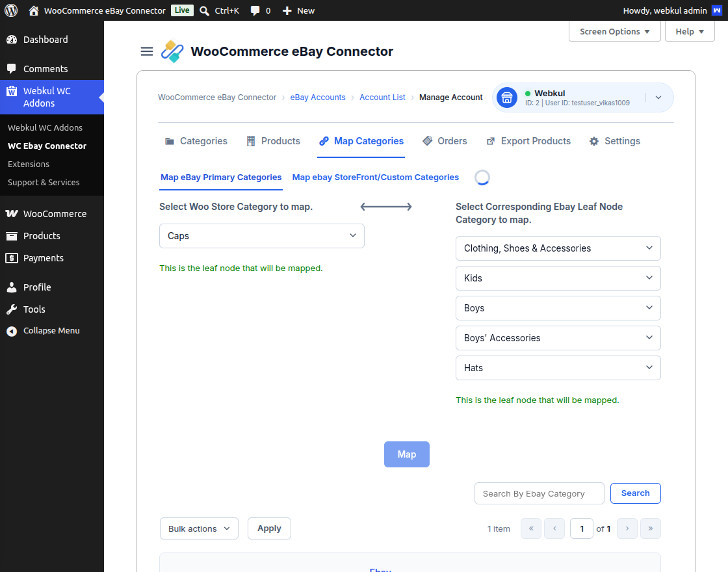The height and width of the screenshot is (572, 728).
Task: Click the WooCommerce eBay Connector site name
Action: pyautogui.click(x=105, y=10)
